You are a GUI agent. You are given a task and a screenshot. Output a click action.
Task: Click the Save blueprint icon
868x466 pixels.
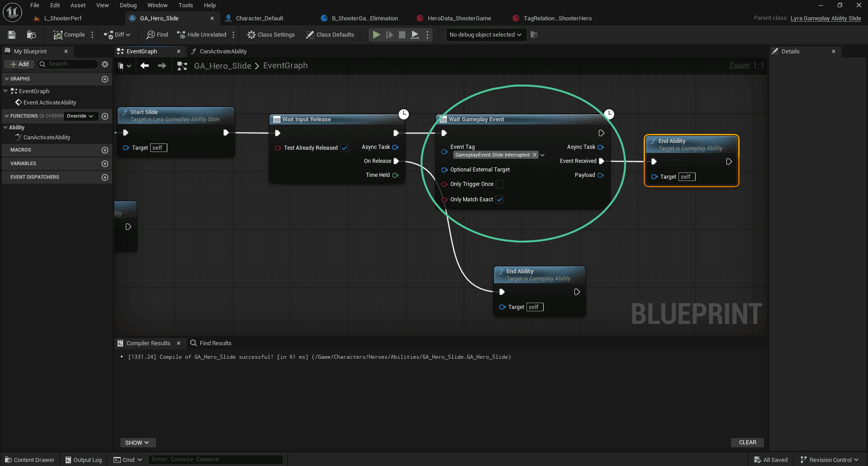[12, 35]
